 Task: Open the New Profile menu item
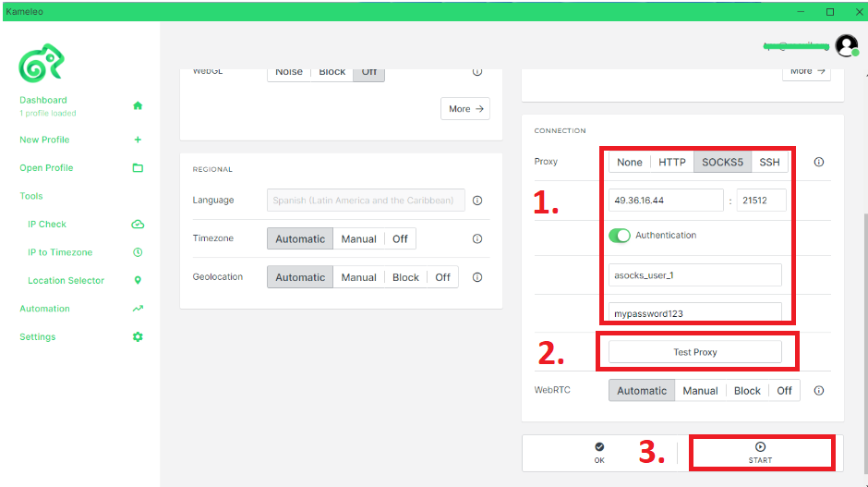point(44,140)
